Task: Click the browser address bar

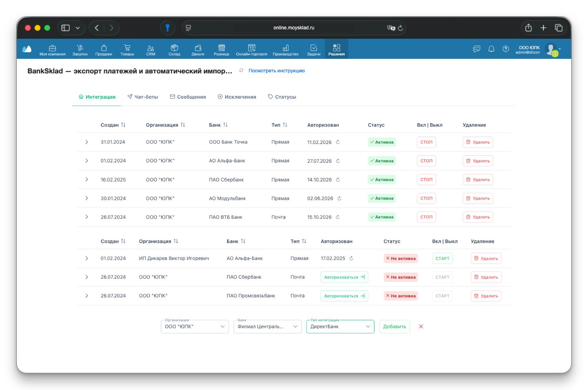Action: pyautogui.click(x=294, y=28)
